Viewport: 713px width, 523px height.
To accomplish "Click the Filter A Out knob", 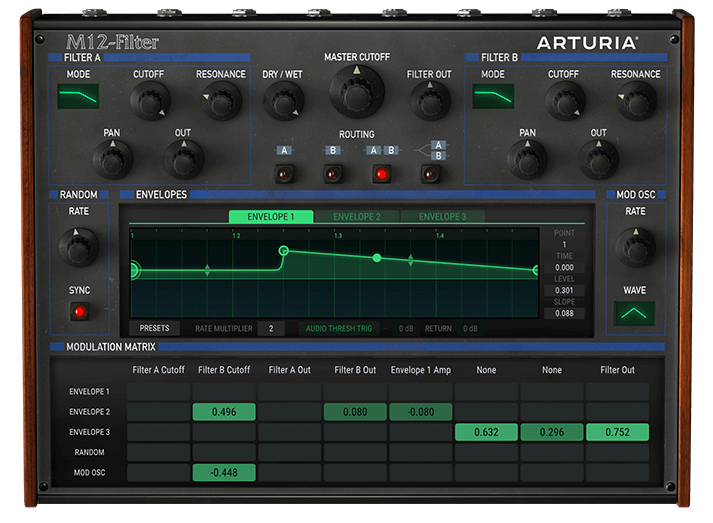I will coord(184,160).
